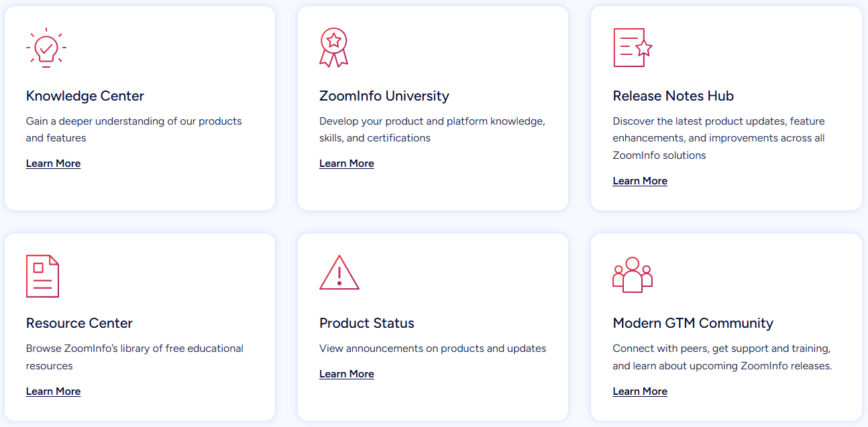This screenshot has height=427, width=868.
Task: Click the Resource Center heading
Action: click(x=79, y=323)
